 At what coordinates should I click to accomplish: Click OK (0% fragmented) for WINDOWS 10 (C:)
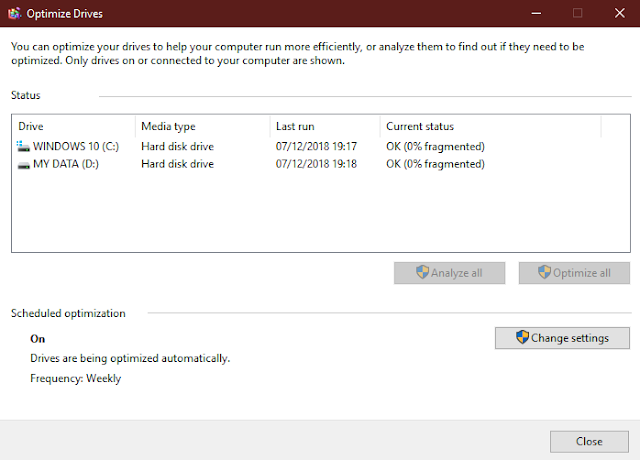pos(436,146)
